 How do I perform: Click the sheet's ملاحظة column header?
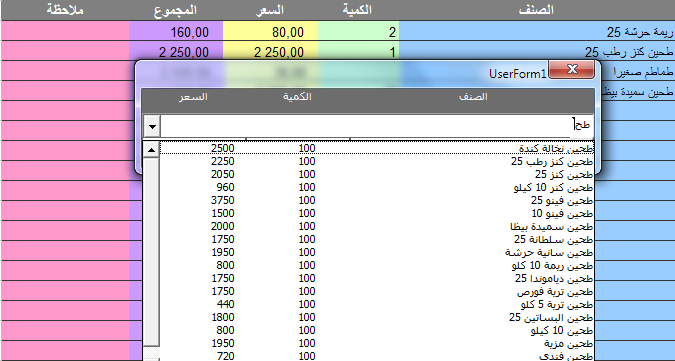coord(65,10)
